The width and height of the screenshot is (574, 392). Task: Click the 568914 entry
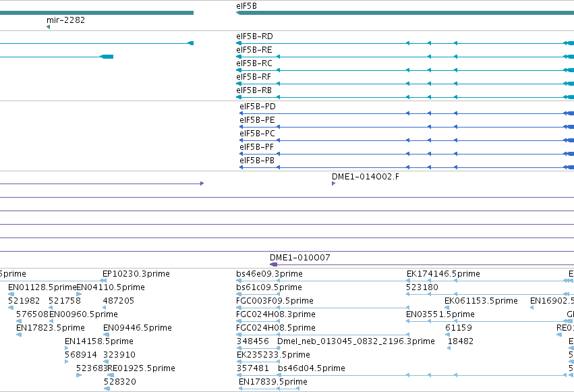tap(80, 355)
